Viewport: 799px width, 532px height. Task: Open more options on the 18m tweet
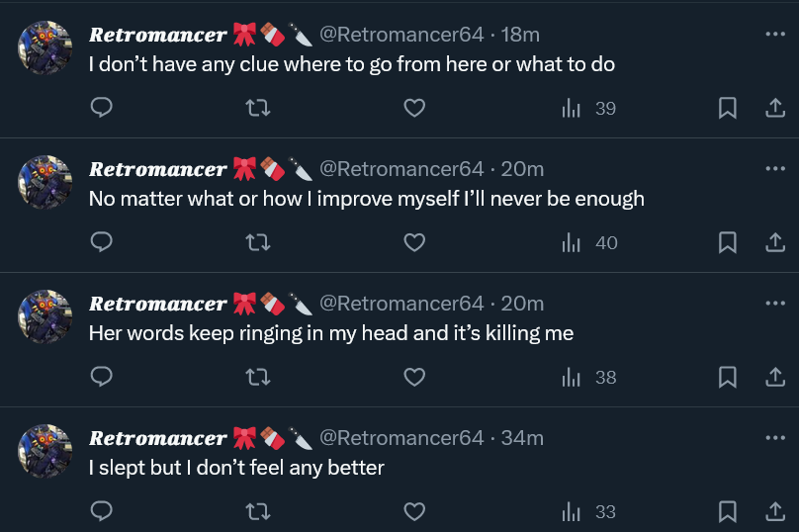(775, 34)
